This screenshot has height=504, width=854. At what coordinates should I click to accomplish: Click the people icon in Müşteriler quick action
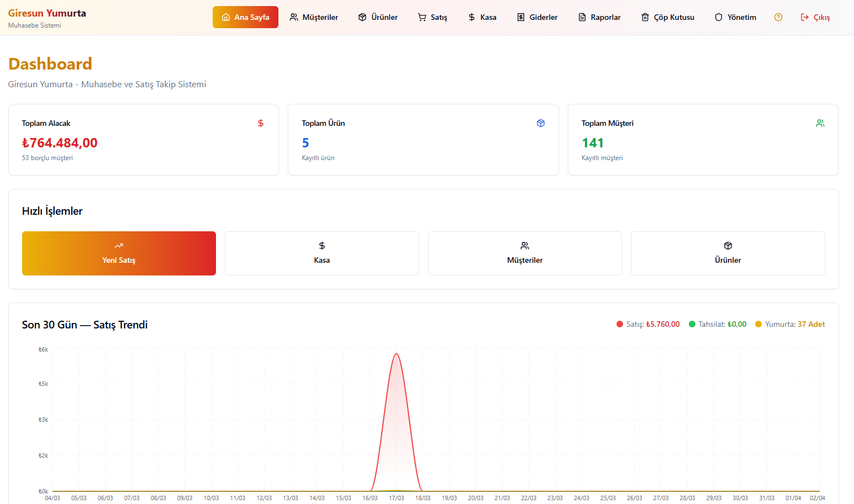(x=525, y=246)
